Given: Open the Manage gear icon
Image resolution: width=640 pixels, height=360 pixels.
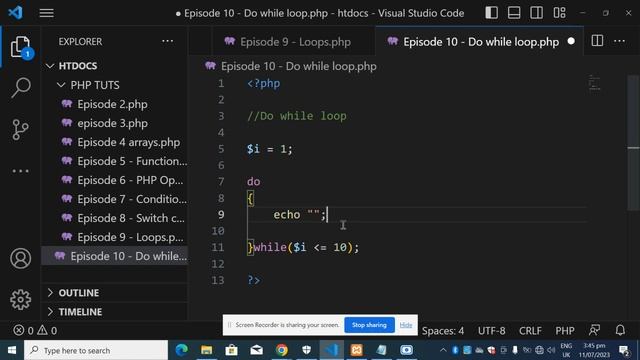Looking at the screenshot, I should click(20, 300).
